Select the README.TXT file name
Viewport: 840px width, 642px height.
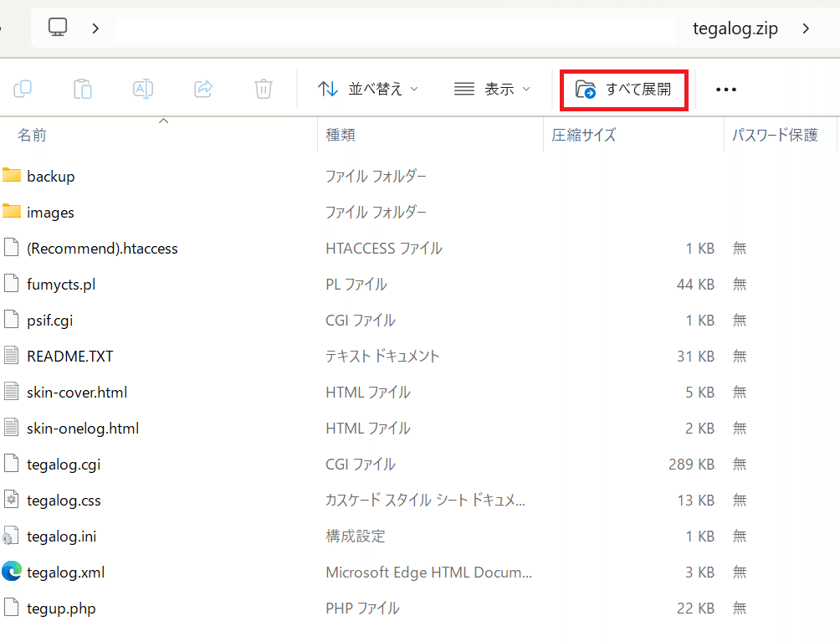70,357
